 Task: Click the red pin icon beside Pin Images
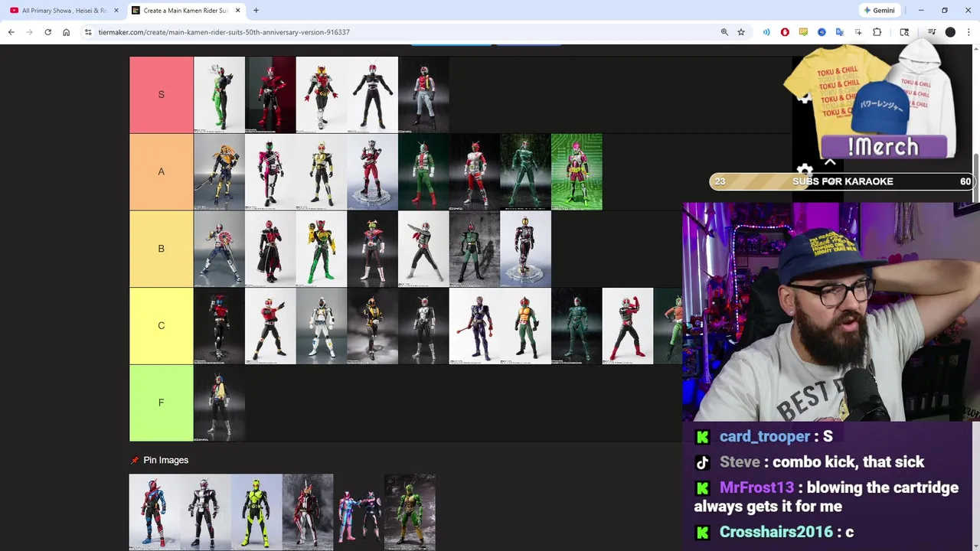[x=135, y=461]
